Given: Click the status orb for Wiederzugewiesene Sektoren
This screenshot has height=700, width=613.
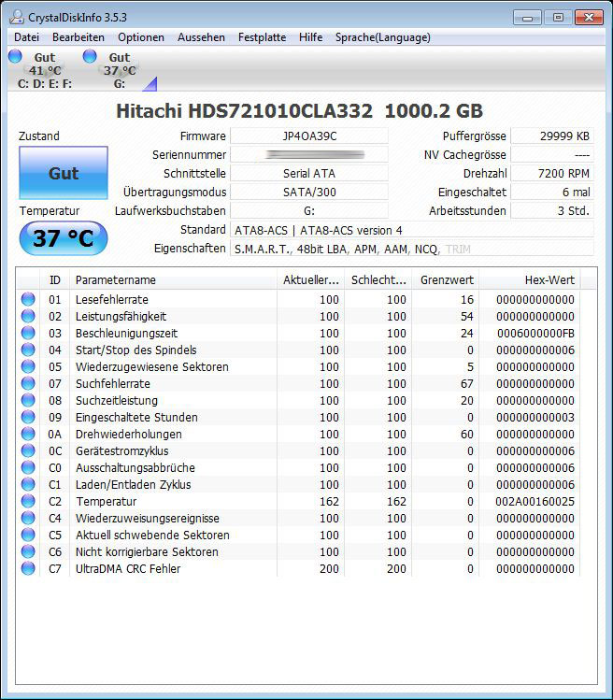Looking at the screenshot, I should pyautogui.click(x=28, y=366).
